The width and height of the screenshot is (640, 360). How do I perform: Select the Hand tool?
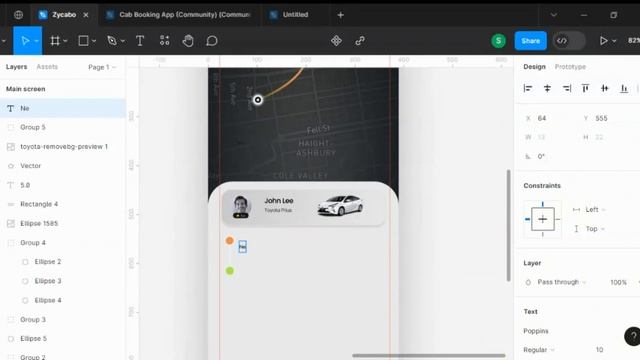[x=188, y=41]
